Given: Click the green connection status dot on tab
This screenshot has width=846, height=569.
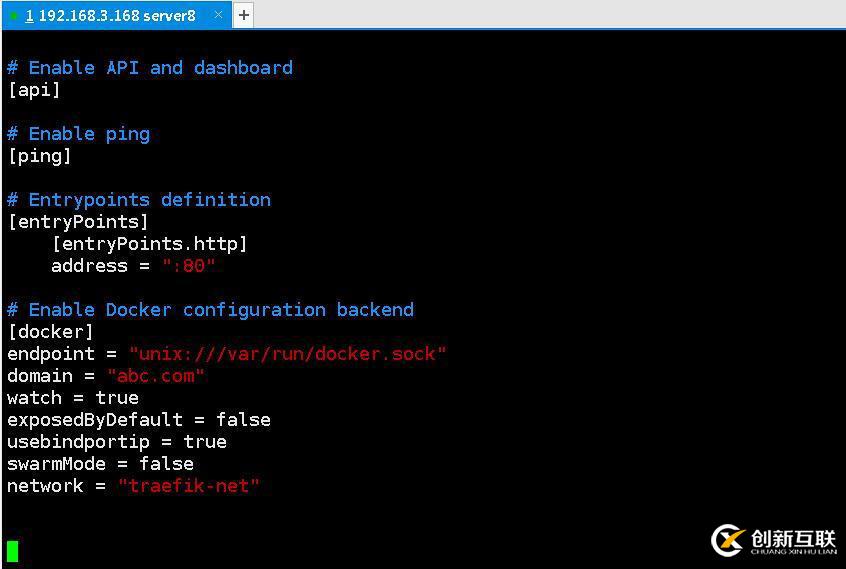Looking at the screenshot, I should 14,16.
